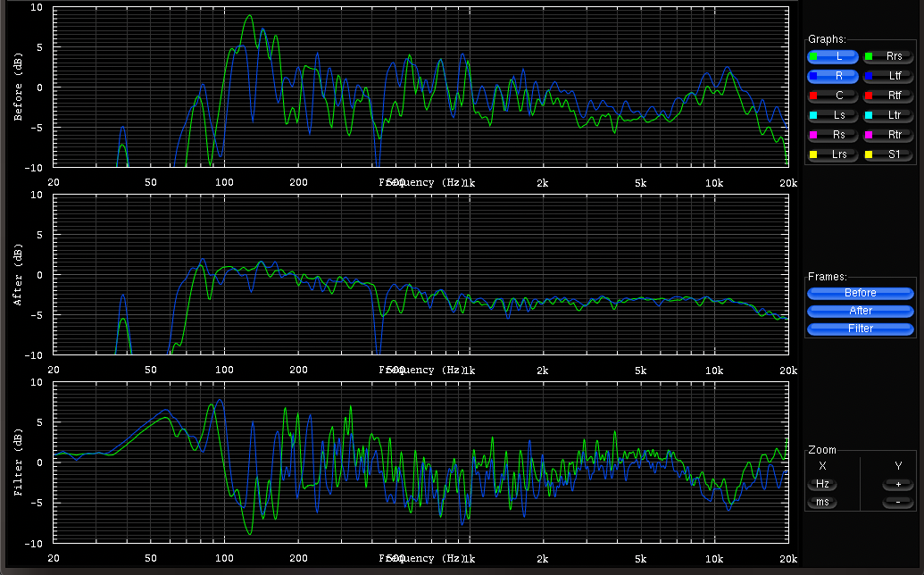924x575 pixels.
Task: Switch X axis to Hz
Action: [x=822, y=484]
